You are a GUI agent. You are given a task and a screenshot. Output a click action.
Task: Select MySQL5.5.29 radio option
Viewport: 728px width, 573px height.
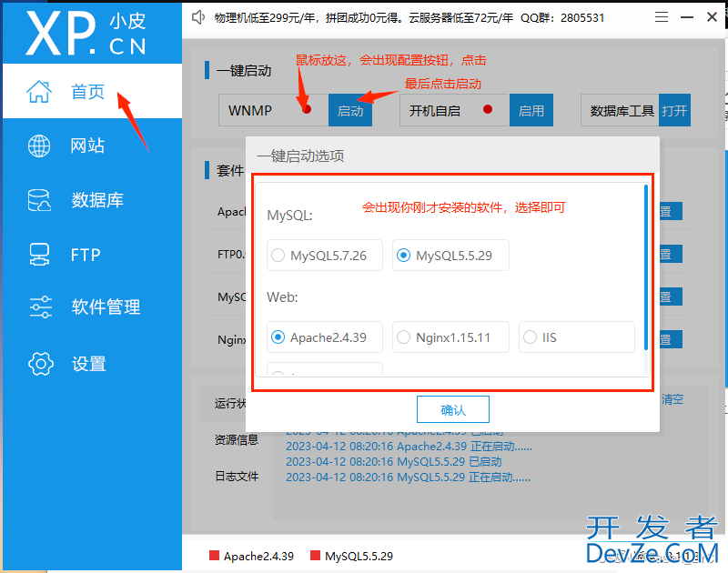pos(450,256)
